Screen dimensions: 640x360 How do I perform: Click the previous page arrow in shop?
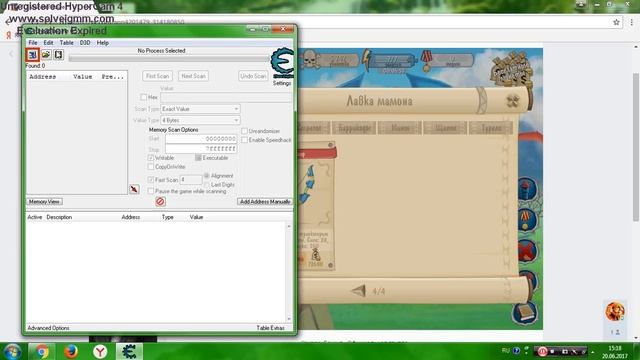point(358,291)
